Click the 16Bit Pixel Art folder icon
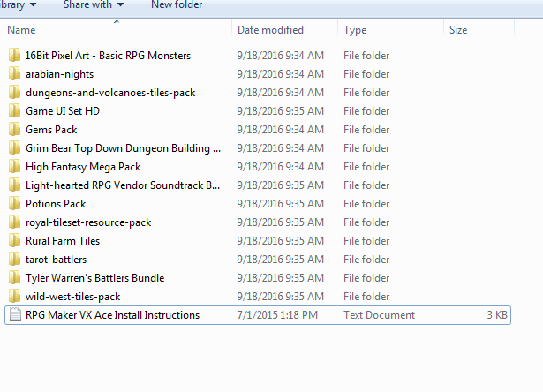This screenshot has width=543, height=392. [14, 56]
